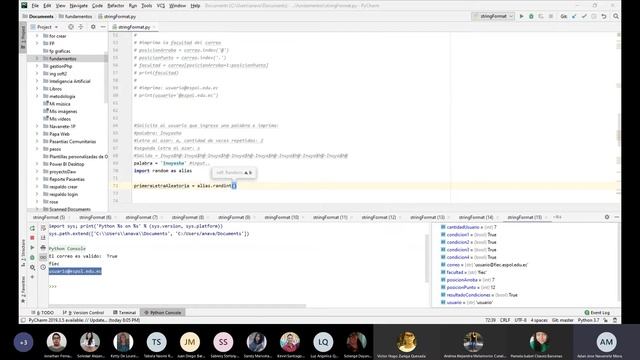Viewport: 640px width, 360px height.
Task: Click the Run with Coverage toolbar icon
Action: pos(541,16)
